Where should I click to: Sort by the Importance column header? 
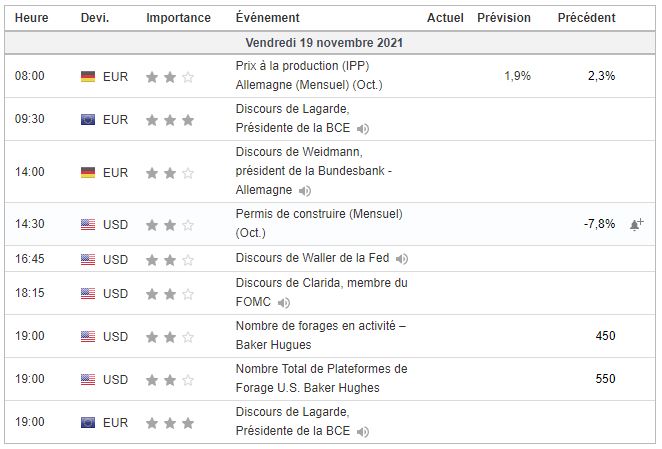point(178,18)
